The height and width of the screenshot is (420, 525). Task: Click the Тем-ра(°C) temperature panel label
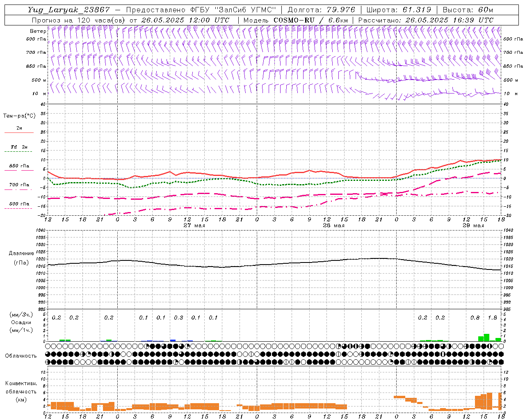19,116
